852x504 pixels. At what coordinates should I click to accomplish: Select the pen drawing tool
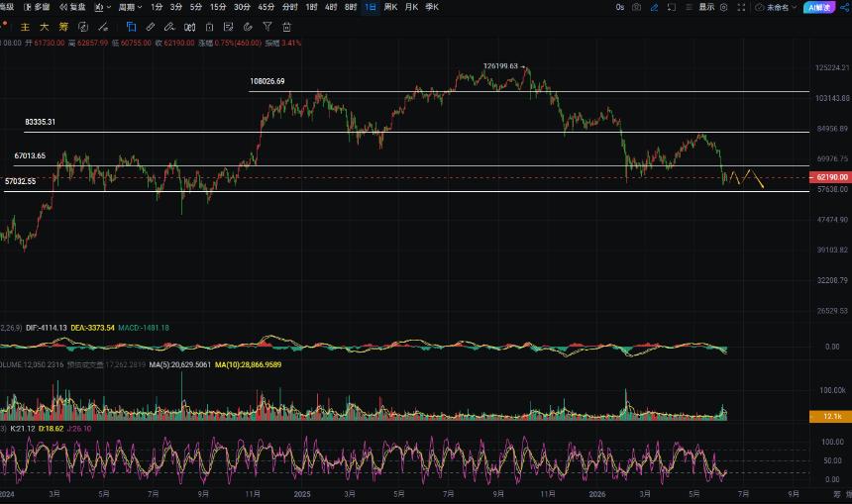169,27
